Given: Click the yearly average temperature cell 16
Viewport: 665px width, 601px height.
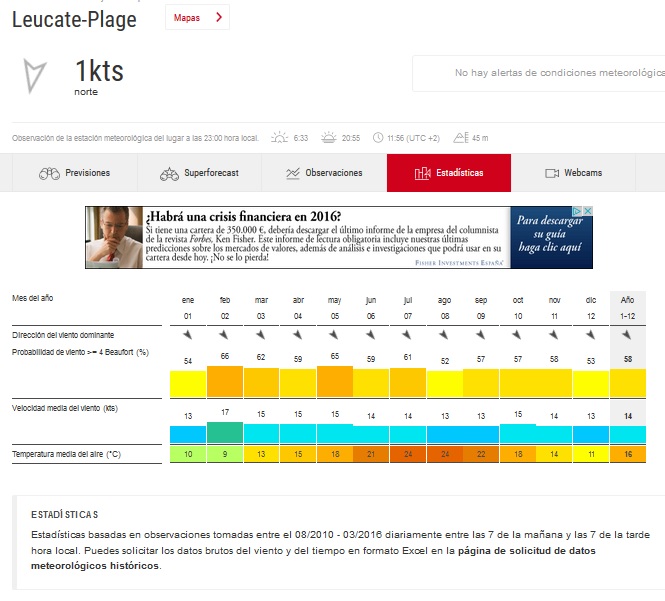Looking at the screenshot, I should click(628, 454).
